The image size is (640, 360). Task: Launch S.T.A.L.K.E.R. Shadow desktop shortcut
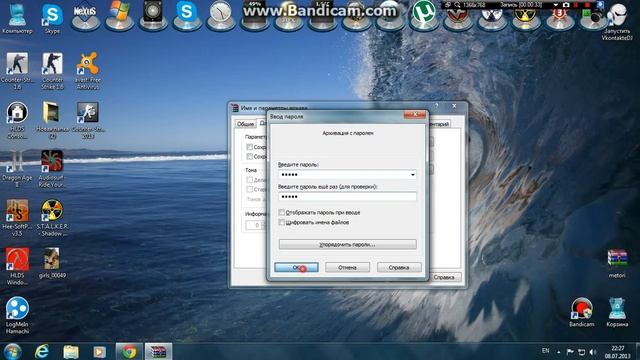pyautogui.click(x=52, y=218)
